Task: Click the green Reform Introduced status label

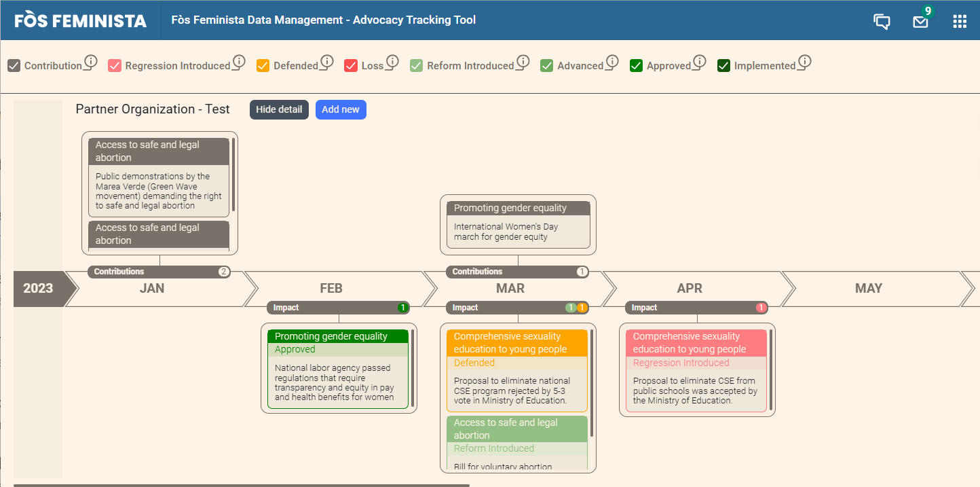Action: coord(494,448)
